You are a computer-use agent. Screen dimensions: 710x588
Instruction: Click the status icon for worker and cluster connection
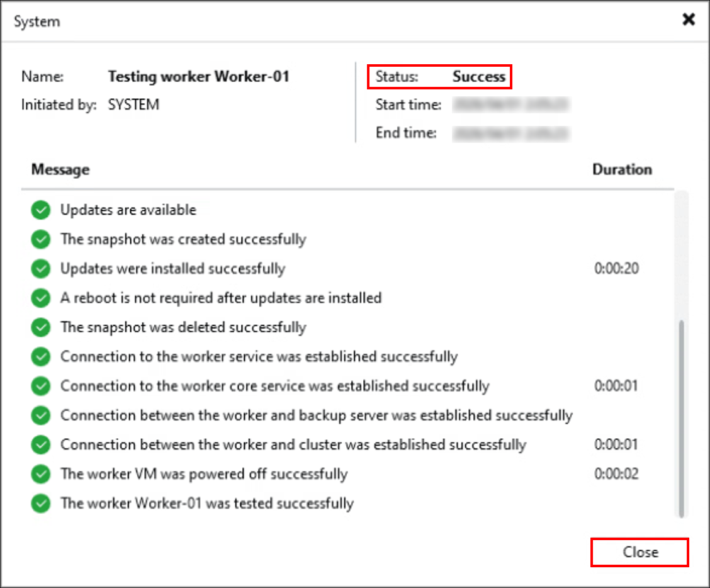40,444
